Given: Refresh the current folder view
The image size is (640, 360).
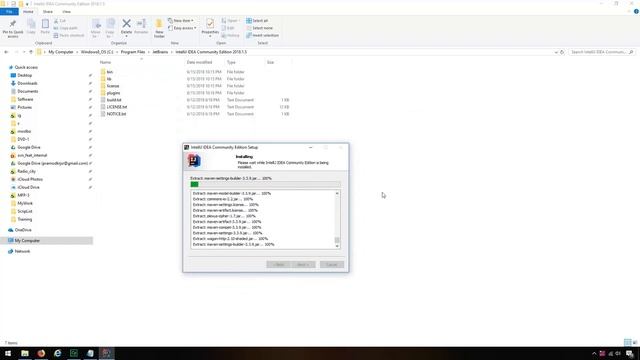Looking at the screenshot, I should [562, 52].
